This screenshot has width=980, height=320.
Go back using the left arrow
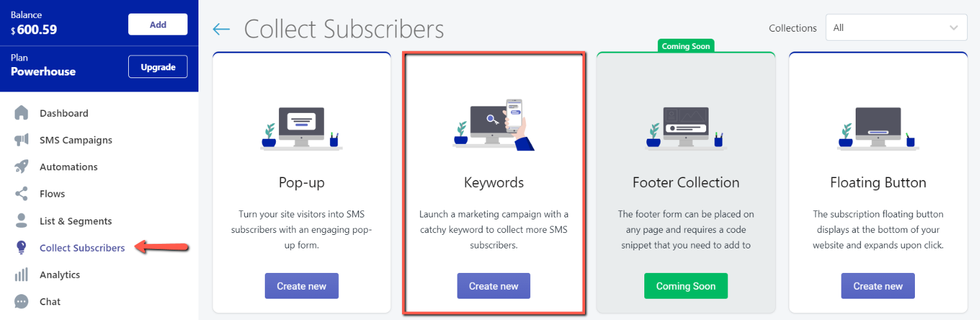click(221, 29)
